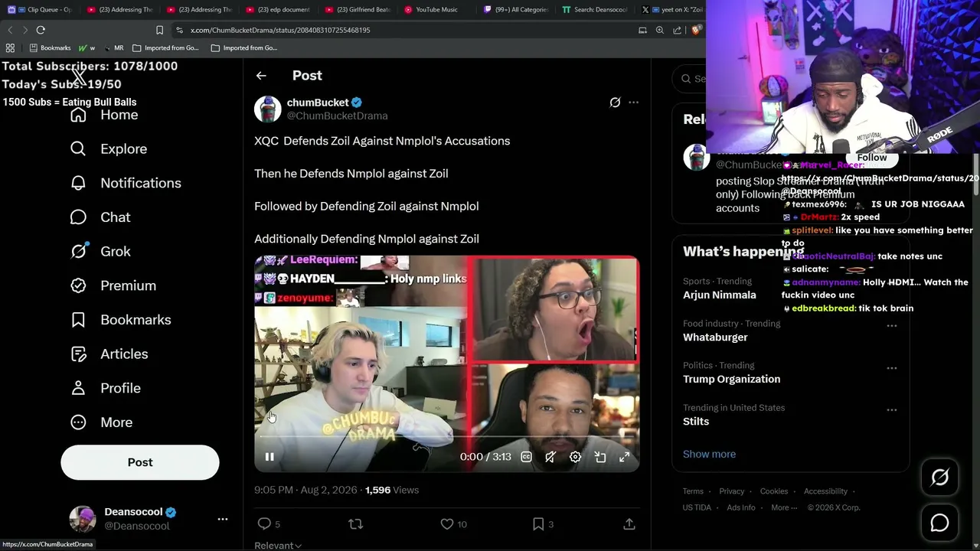980x551 pixels.
Task: Bookmark this page from the address bar
Action: (159, 30)
